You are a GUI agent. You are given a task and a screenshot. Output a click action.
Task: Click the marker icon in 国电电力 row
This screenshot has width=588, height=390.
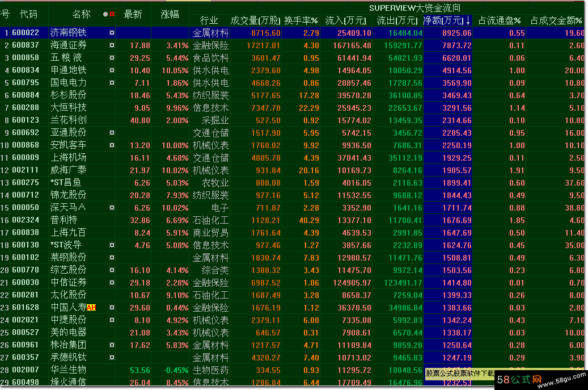click(112, 82)
